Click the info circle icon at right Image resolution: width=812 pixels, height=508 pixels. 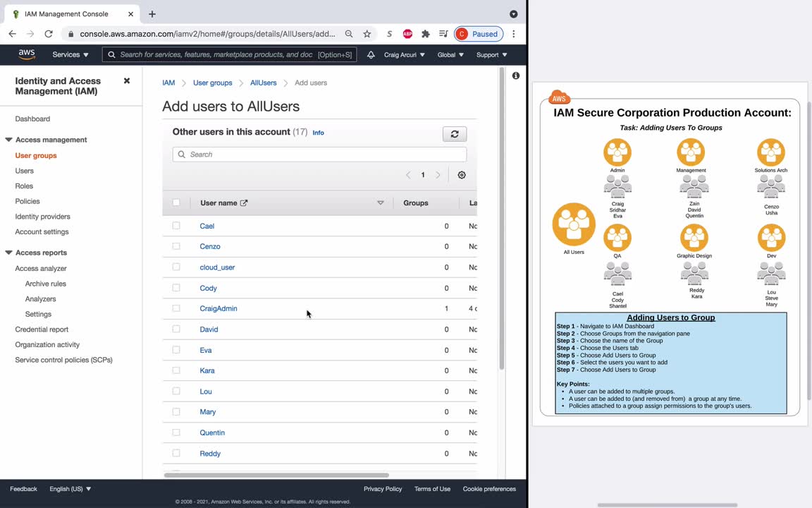tap(516, 75)
